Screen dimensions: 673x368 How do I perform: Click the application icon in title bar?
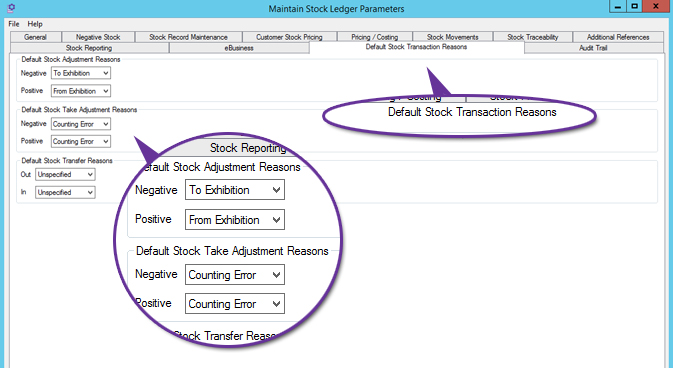click(x=12, y=8)
